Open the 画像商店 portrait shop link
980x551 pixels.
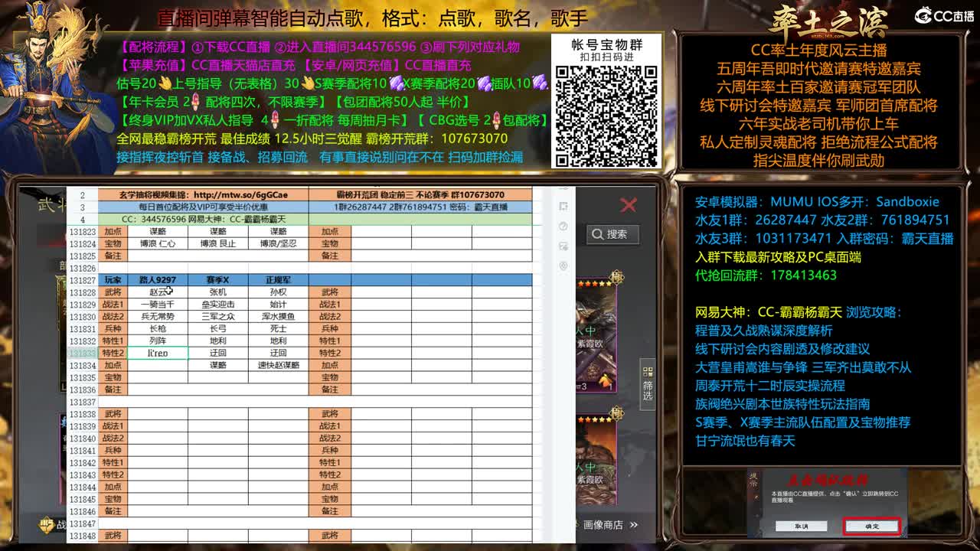point(603,525)
